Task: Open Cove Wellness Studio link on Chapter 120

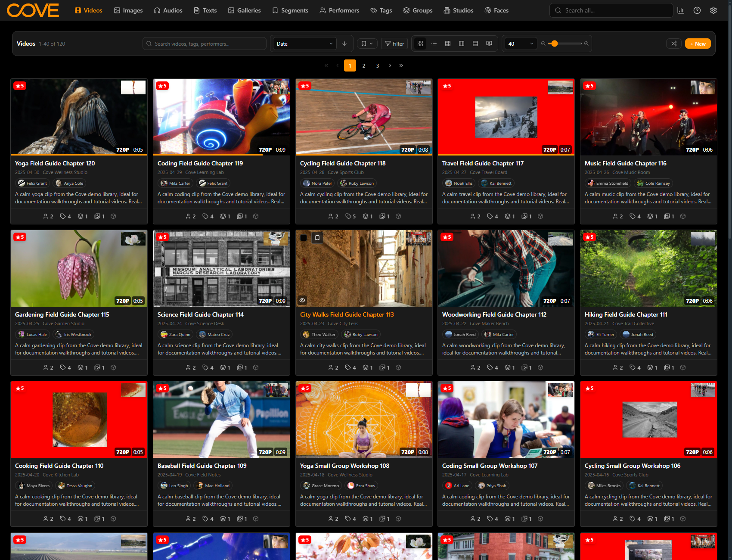Action: pos(65,172)
